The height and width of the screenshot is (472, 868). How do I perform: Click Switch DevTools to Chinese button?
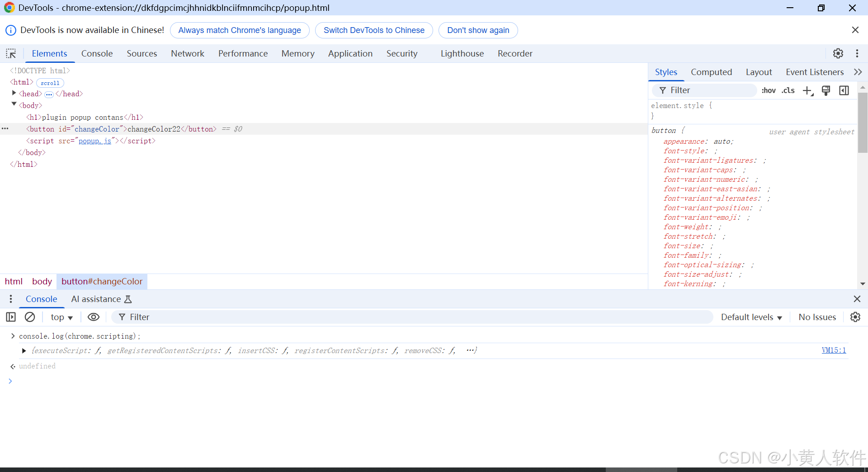pos(374,30)
